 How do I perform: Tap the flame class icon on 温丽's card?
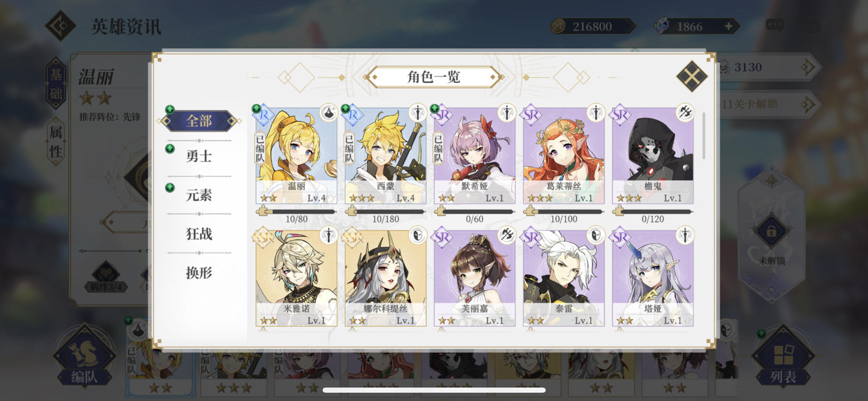point(328,113)
